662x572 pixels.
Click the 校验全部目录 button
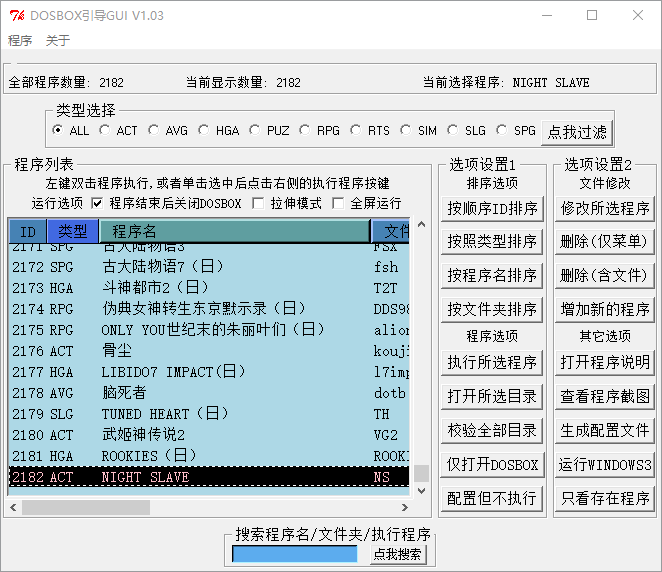coord(492,431)
